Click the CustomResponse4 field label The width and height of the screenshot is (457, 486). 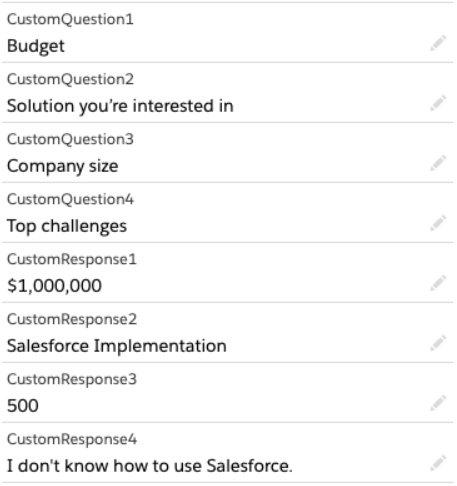72,439
